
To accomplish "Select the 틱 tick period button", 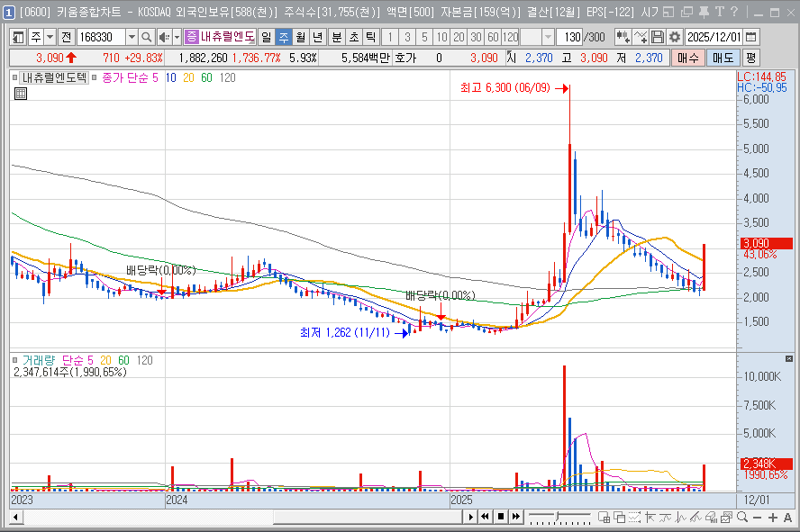I will 370,37.
